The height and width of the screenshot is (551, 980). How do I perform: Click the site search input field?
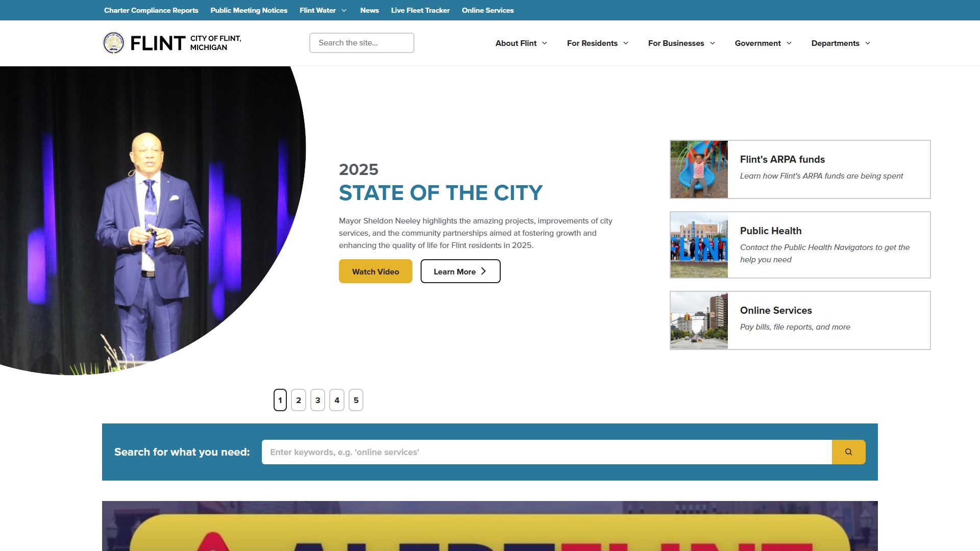click(x=361, y=43)
